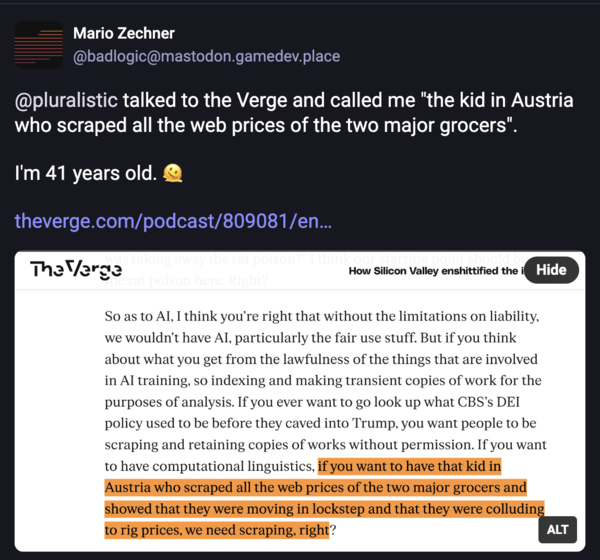
Task: Click The Verge logo in the screenshot
Action: [76, 270]
